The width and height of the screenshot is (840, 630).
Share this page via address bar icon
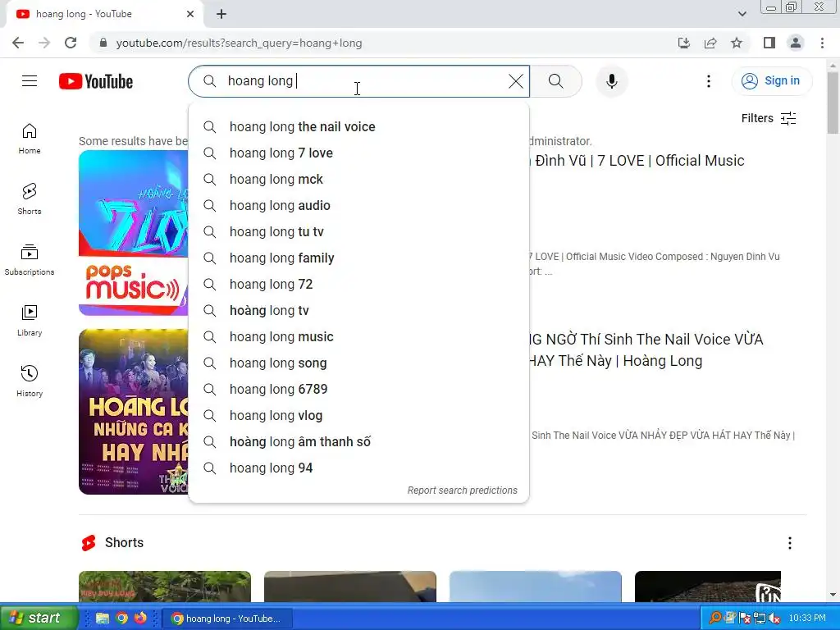pos(710,43)
